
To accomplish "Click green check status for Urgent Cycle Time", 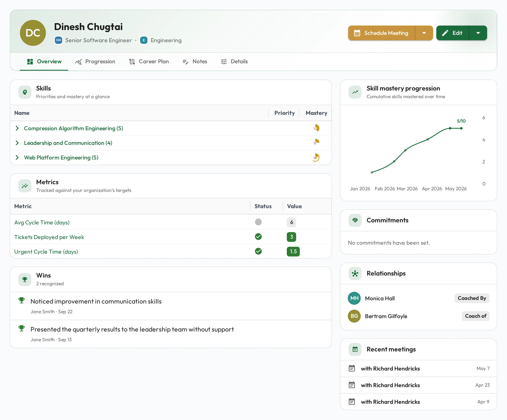I will point(258,251).
